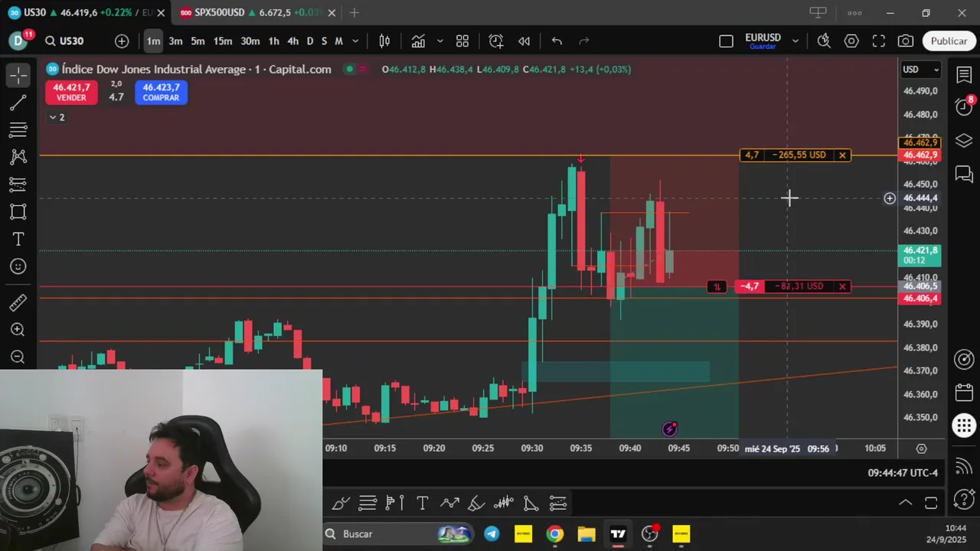
Task: Switch to the D daily timeframe
Action: 310,41
